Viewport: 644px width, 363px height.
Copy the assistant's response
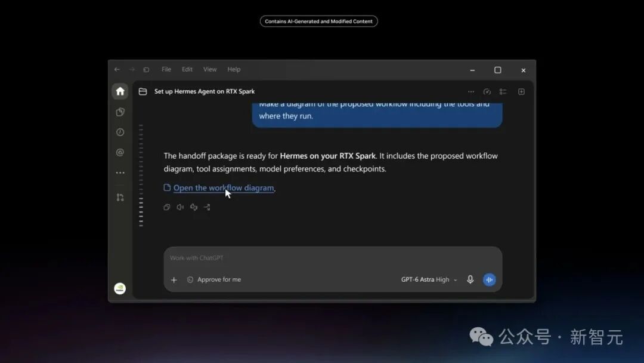(167, 207)
